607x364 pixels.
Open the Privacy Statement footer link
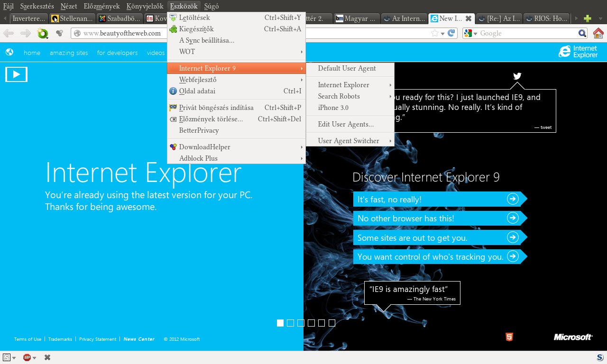(x=98, y=339)
